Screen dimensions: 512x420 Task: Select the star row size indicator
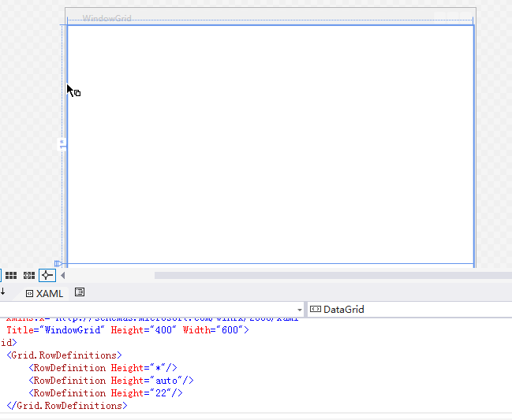point(62,143)
